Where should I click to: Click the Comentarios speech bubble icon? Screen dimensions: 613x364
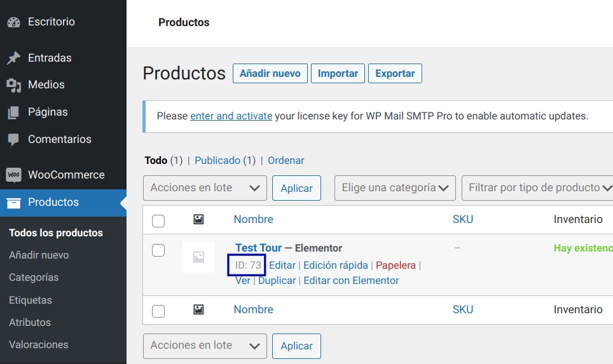(13, 139)
